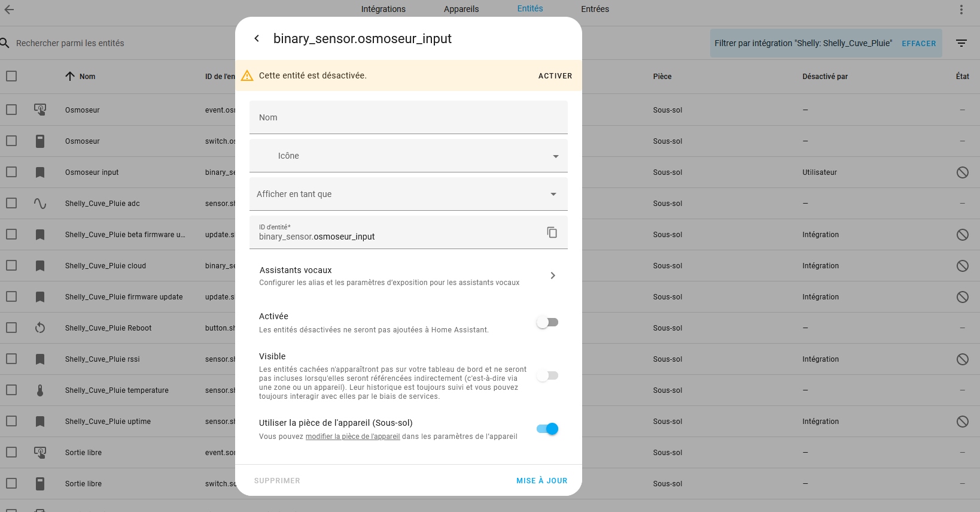This screenshot has width=980, height=512.
Task: Open the three-dot overflow menu
Action: pyautogui.click(x=961, y=10)
